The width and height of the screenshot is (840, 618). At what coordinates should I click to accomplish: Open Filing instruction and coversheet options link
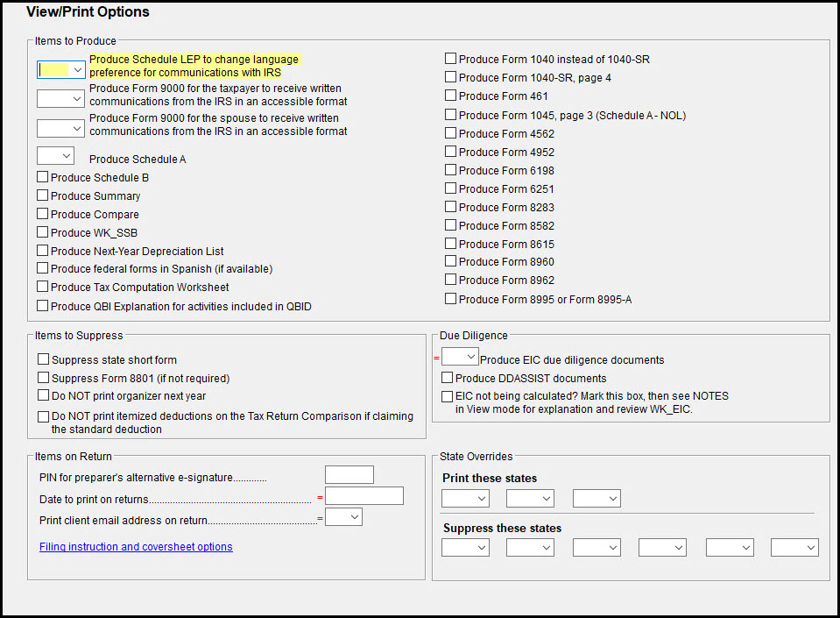coord(136,547)
